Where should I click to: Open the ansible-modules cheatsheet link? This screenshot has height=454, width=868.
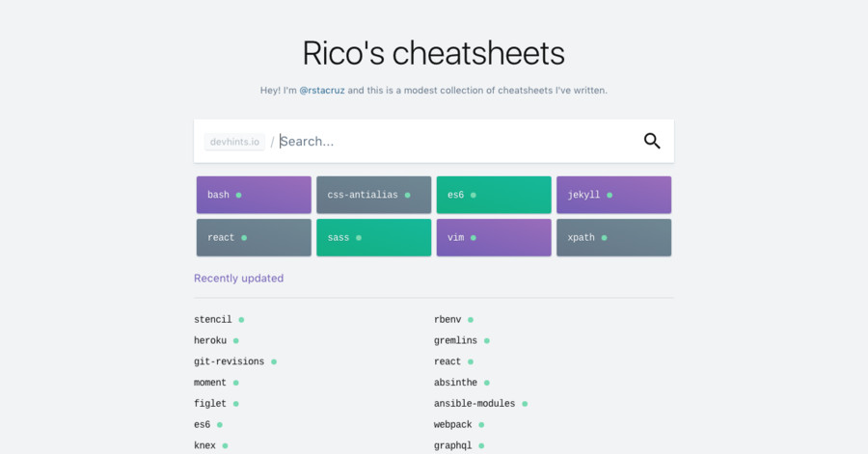(x=475, y=404)
